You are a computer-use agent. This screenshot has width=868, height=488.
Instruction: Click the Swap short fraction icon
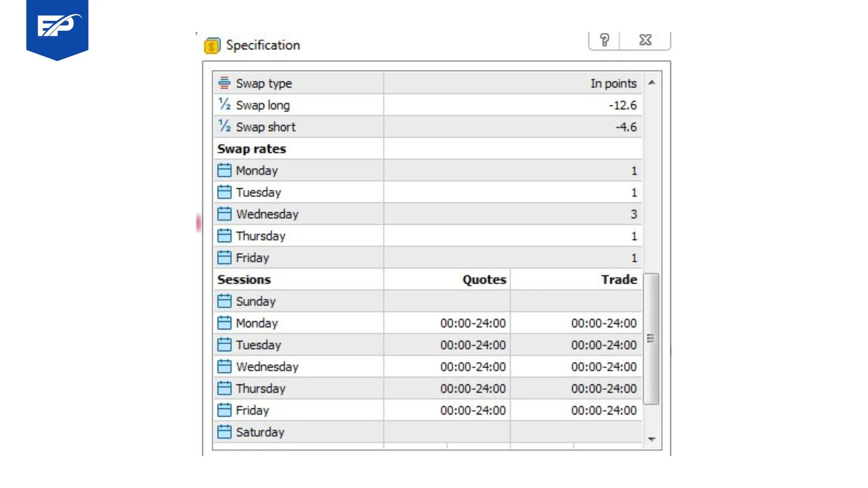click(x=224, y=126)
